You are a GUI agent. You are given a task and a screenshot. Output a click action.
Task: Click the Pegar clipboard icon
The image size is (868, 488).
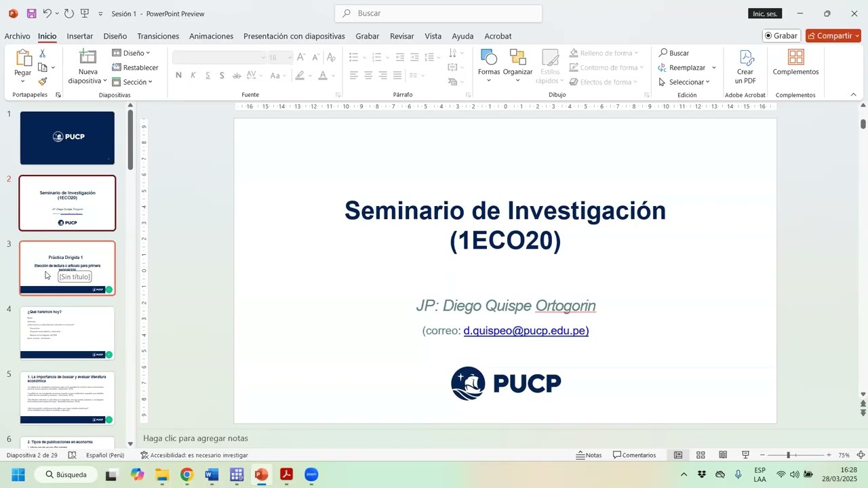coord(23,58)
